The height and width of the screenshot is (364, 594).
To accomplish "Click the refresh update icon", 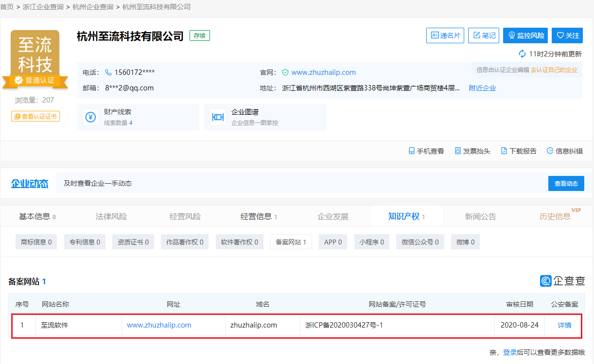I will (x=523, y=54).
